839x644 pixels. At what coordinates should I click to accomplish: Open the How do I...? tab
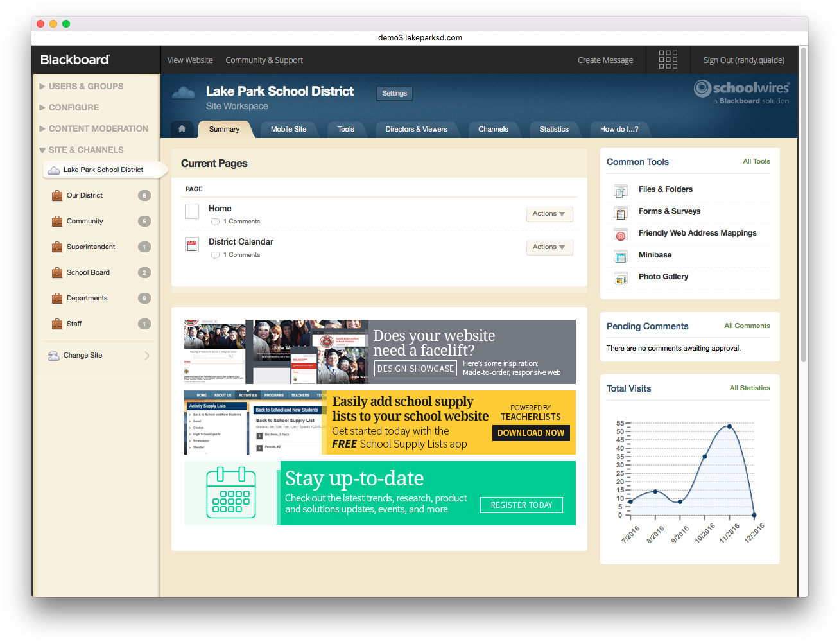pos(619,129)
